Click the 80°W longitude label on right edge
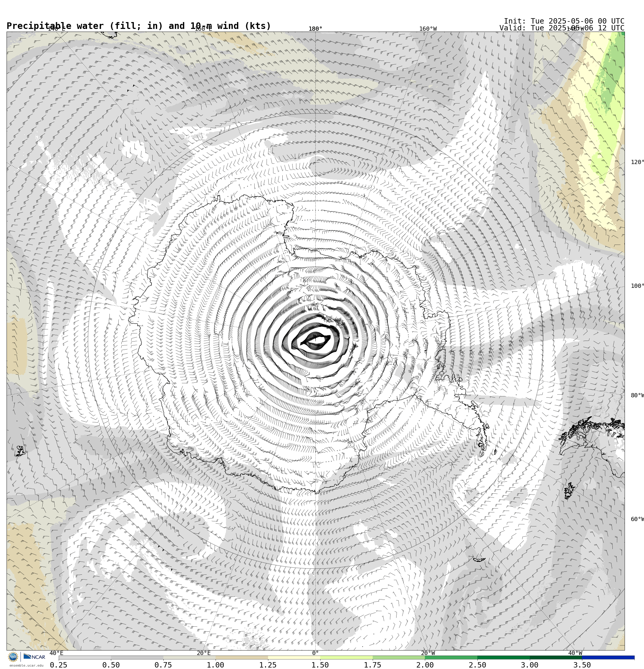 click(x=637, y=395)
